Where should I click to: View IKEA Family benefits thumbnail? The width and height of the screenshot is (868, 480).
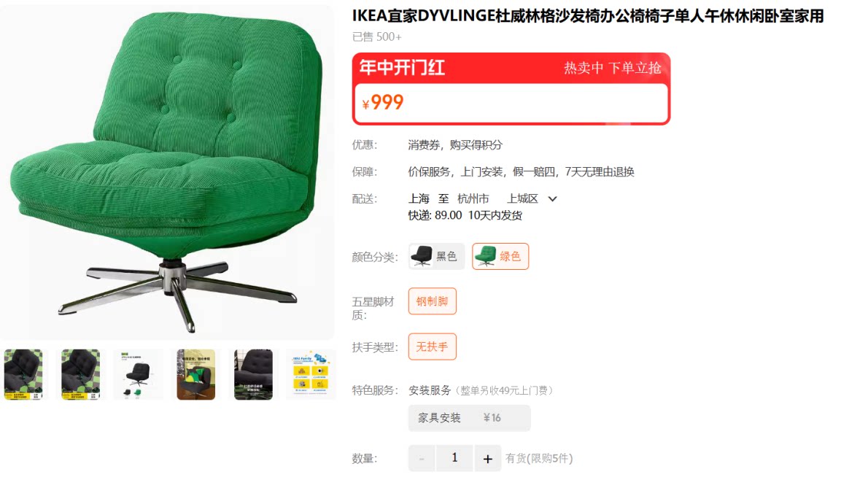click(311, 374)
